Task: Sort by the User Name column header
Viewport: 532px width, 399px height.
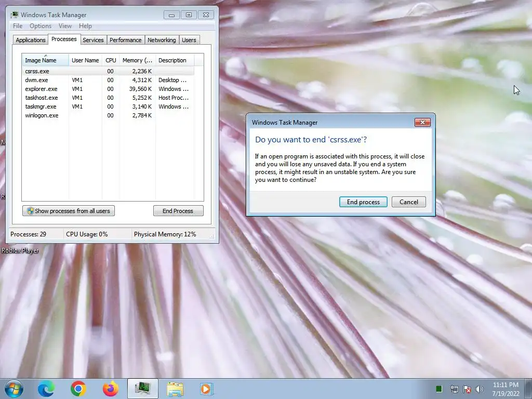Action: pyautogui.click(x=85, y=60)
